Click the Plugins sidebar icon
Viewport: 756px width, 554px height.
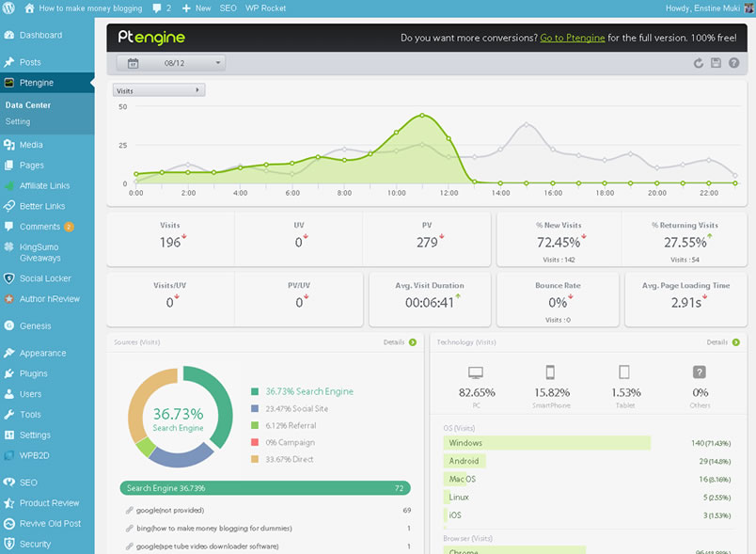(8, 373)
